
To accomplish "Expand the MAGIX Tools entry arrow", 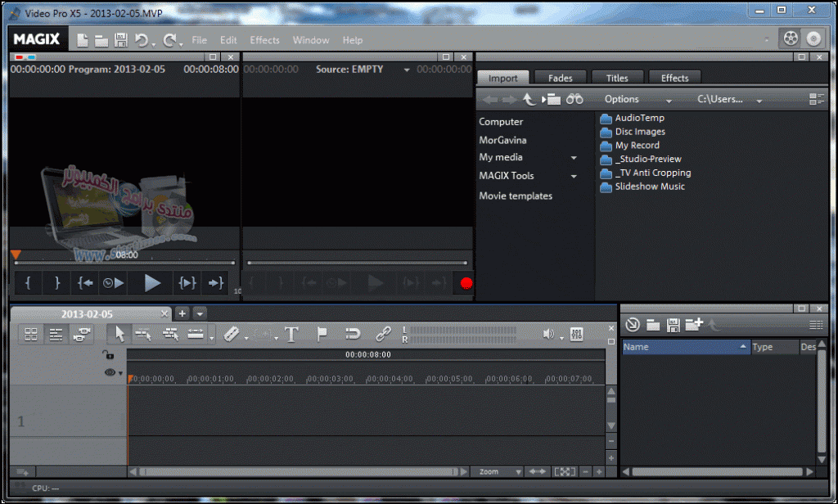I will [574, 177].
